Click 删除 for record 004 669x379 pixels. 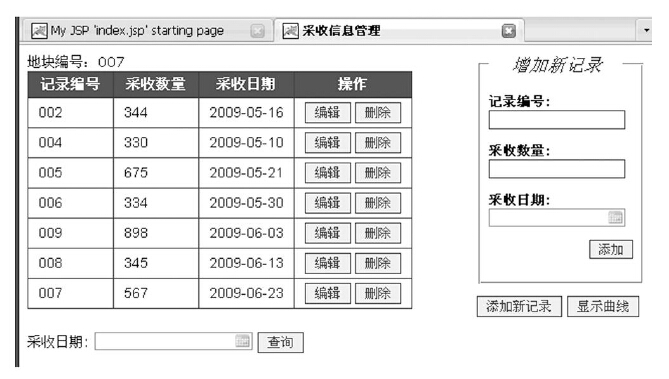(x=378, y=143)
